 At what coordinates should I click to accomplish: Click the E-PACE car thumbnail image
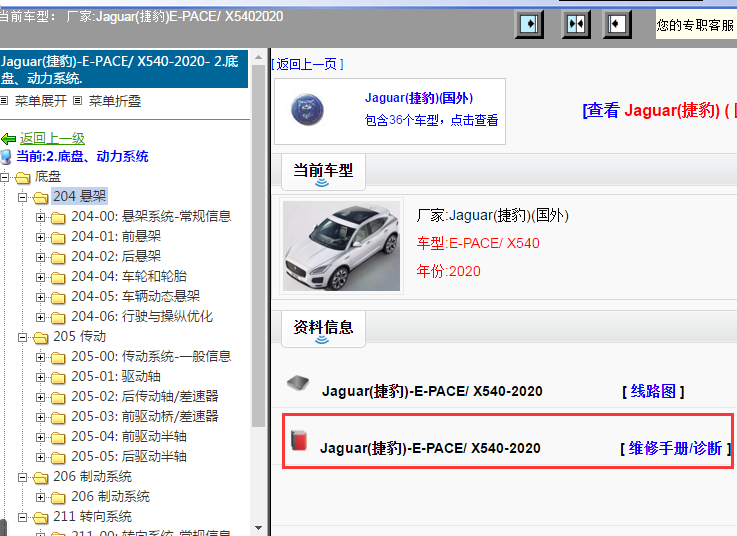(342, 246)
